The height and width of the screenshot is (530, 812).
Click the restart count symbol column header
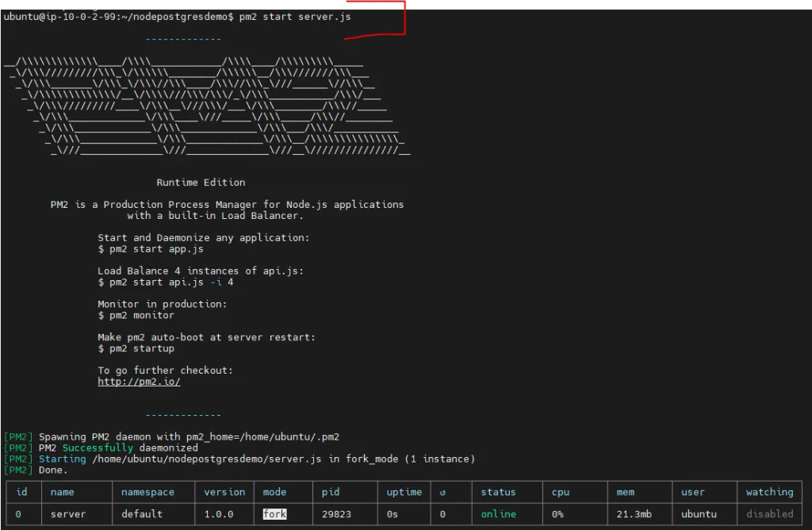[x=442, y=493]
